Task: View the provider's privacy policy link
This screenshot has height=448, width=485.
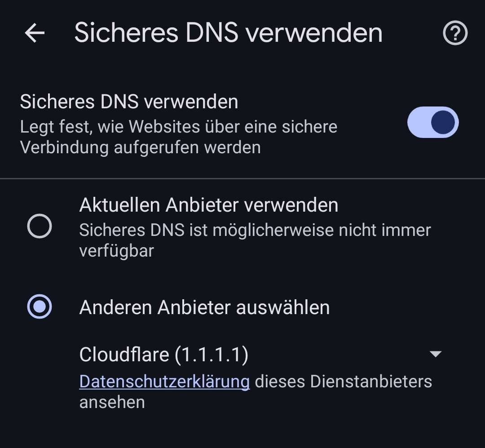Action: click(x=164, y=381)
